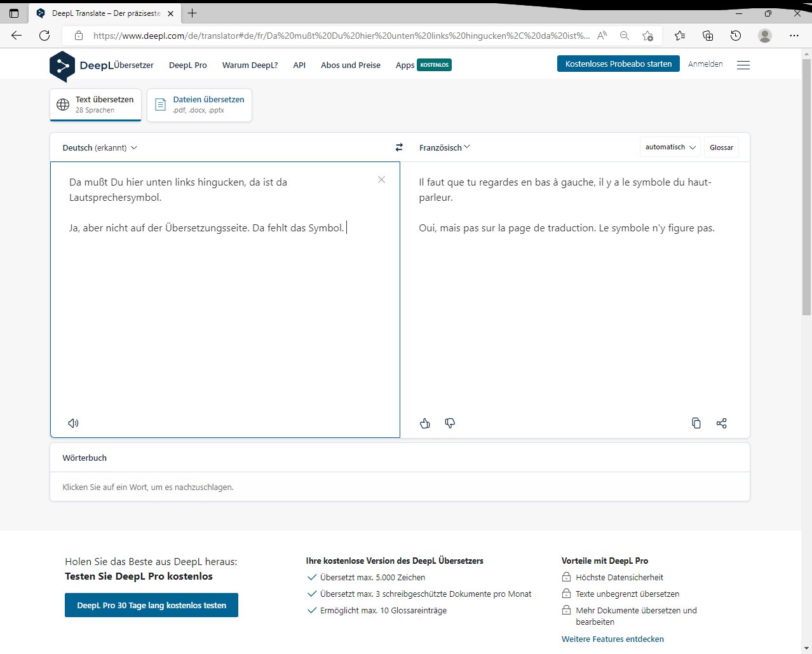Click the read aloud icon in address bar
Image resolution: width=812 pixels, height=654 pixels.
coord(602,36)
